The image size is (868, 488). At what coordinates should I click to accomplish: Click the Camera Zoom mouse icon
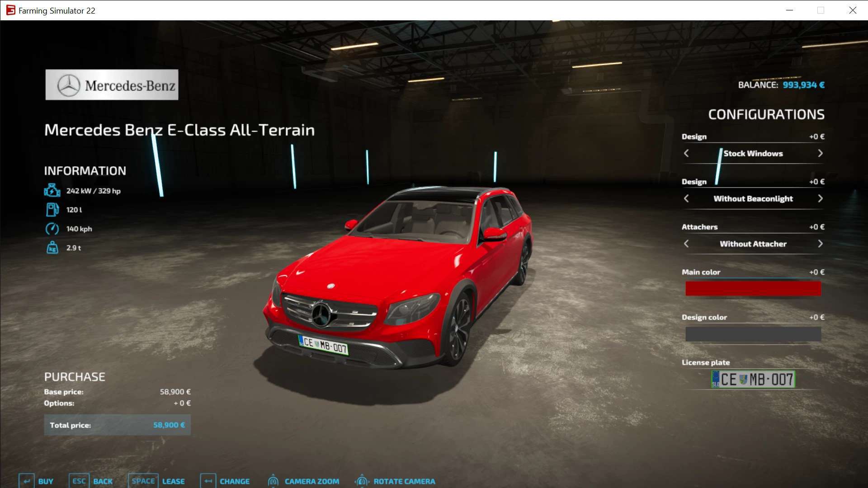coord(273,481)
